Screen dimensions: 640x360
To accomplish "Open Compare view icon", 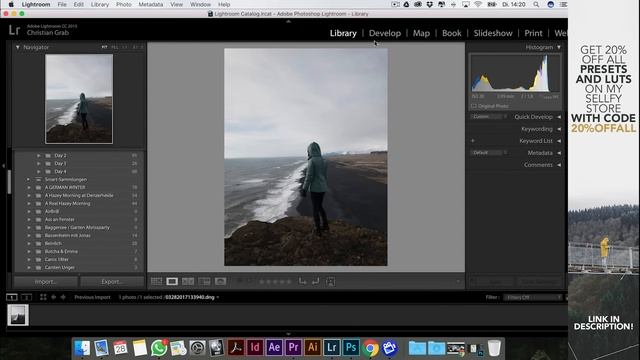I will [188, 281].
